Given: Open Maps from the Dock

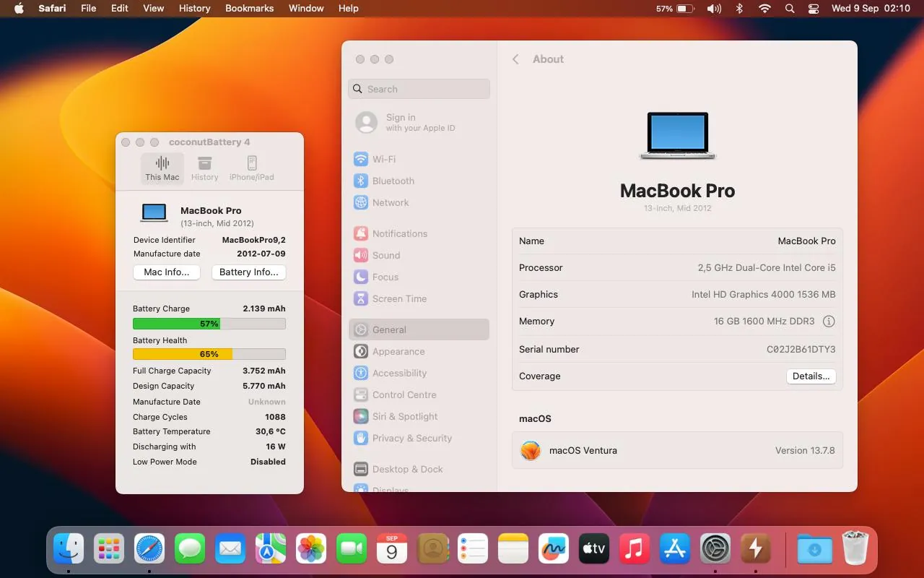Looking at the screenshot, I should [x=271, y=549].
